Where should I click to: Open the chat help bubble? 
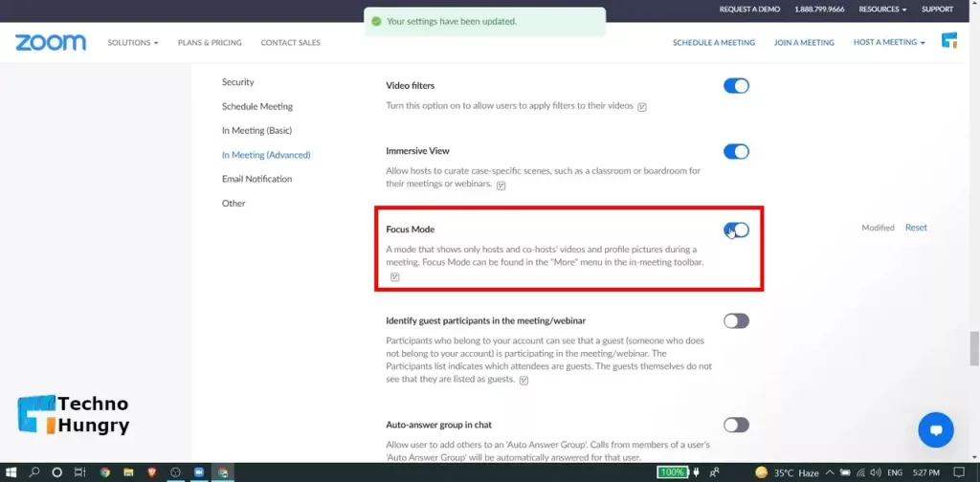(936, 429)
